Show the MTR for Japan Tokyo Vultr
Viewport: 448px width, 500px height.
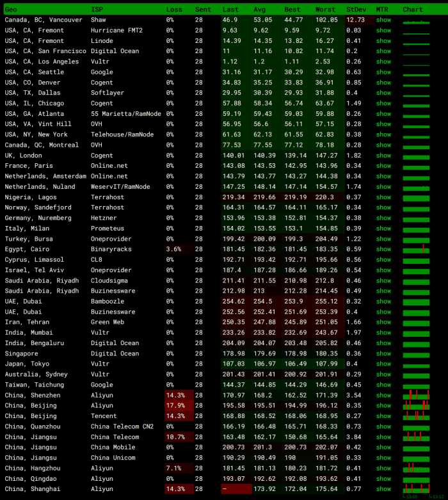(383, 364)
